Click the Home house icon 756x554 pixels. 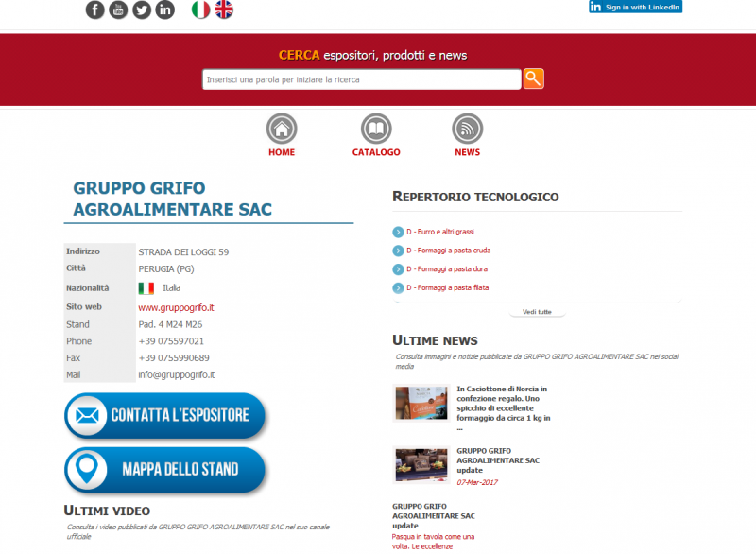282,129
